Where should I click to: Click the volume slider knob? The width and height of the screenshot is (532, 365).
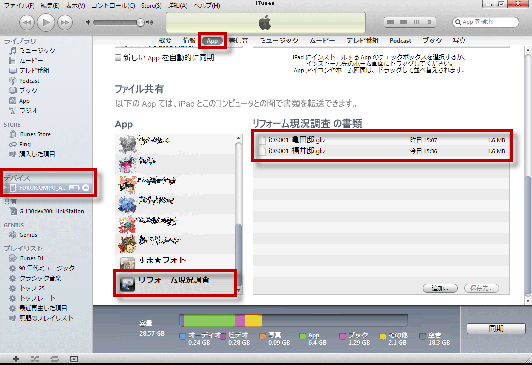[140, 22]
